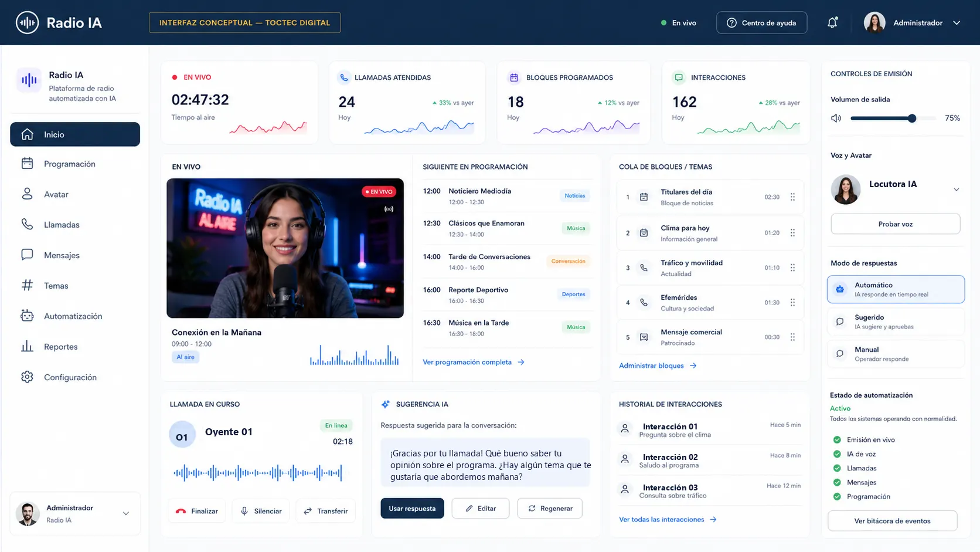The height and width of the screenshot is (552, 980).
Task: Click chat icon in Interacciones card
Action: [679, 77]
